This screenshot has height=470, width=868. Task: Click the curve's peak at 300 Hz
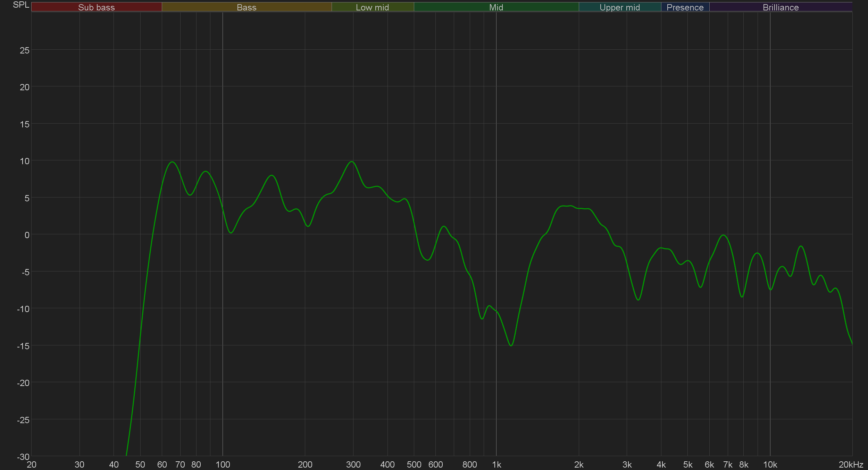pos(352,161)
